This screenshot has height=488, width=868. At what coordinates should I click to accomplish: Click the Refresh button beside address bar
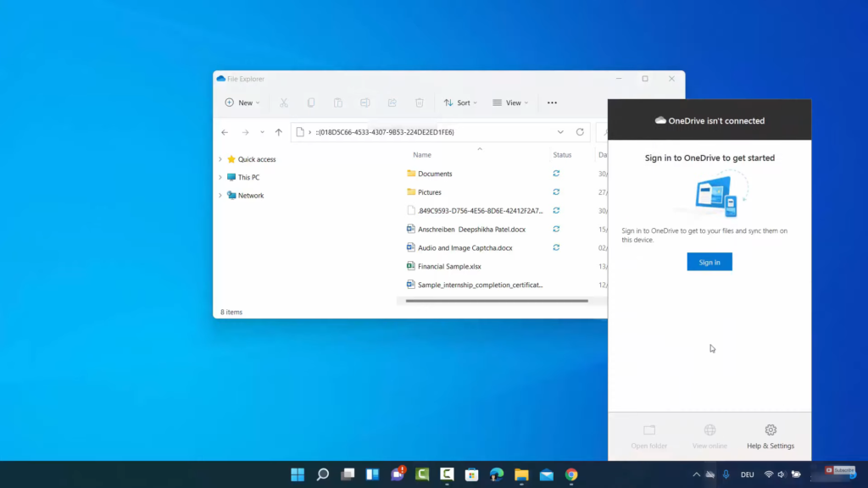tap(580, 132)
